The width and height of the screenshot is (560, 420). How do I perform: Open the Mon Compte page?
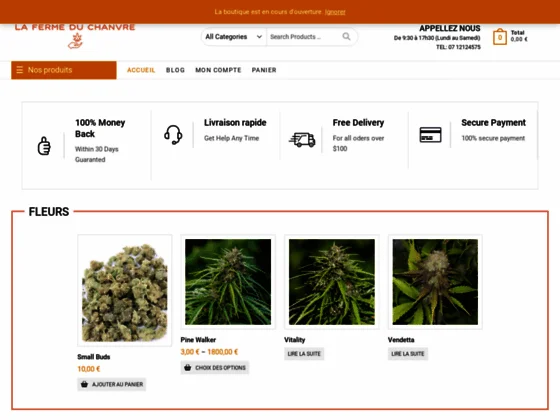coord(218,70)
